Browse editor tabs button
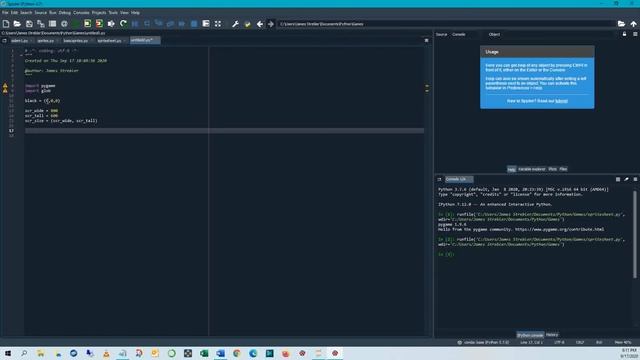Screen dimensions: 640x360 coord(4,40)
